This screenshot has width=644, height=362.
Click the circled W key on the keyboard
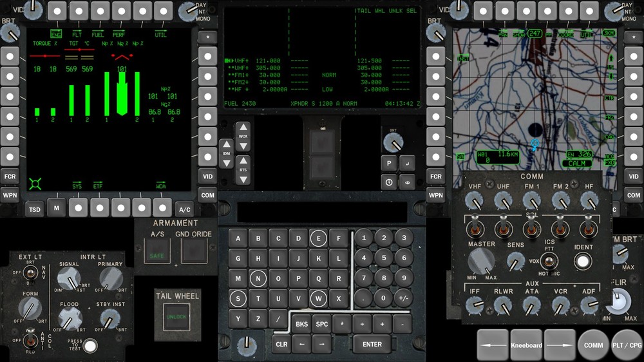pos(318,298)
